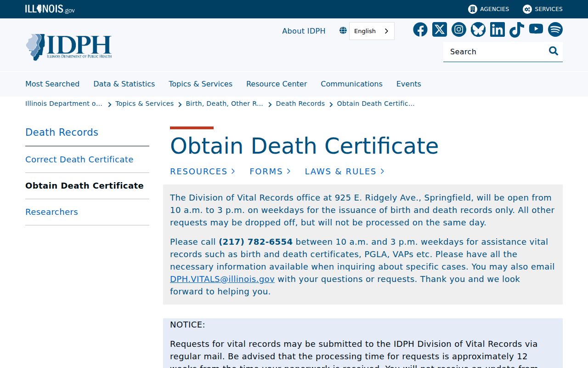Image resolution: width=588 pixels, height=368 pixels.
Task: Click the DPH.VITALS@illinois.gov email link
Action: (222, 279)
